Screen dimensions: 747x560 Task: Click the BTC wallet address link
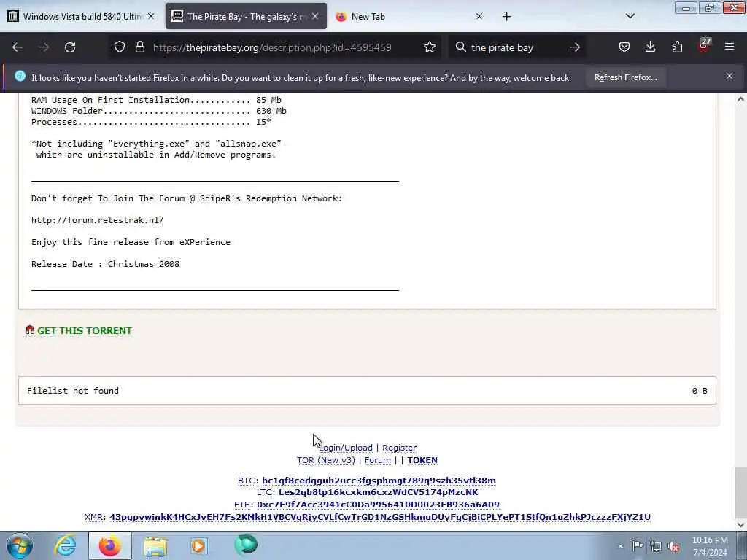[379, 481]
